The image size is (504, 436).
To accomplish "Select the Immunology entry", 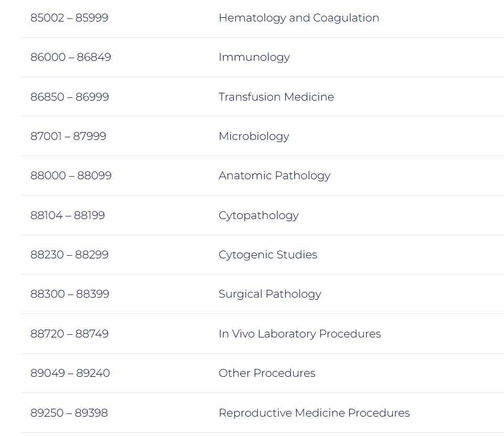I will (254, 57).
